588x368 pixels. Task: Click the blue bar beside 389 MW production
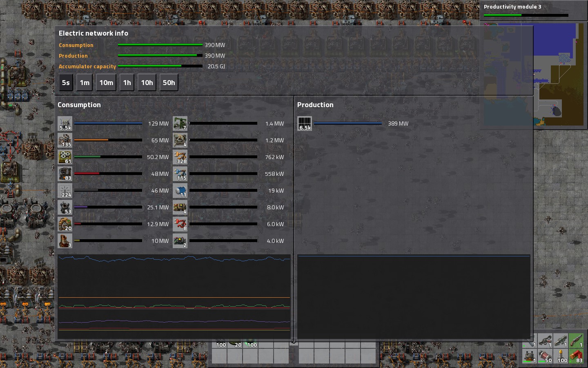pos(348,123)
